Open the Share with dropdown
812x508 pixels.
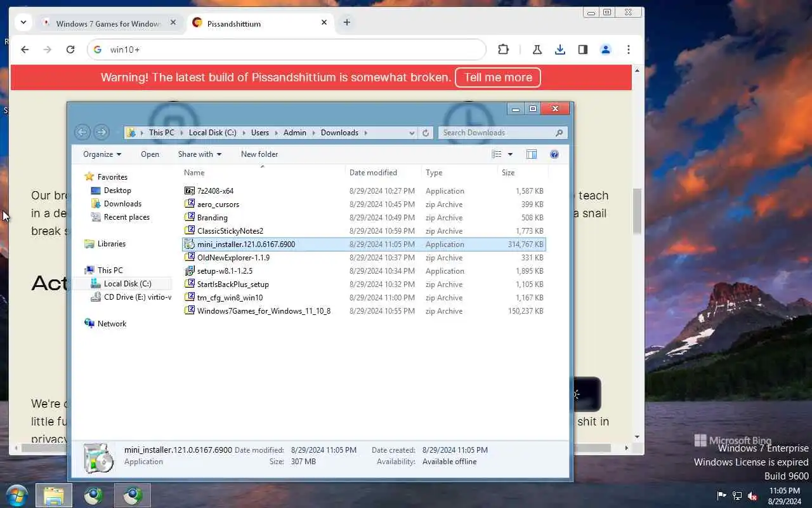coord(200,154)
